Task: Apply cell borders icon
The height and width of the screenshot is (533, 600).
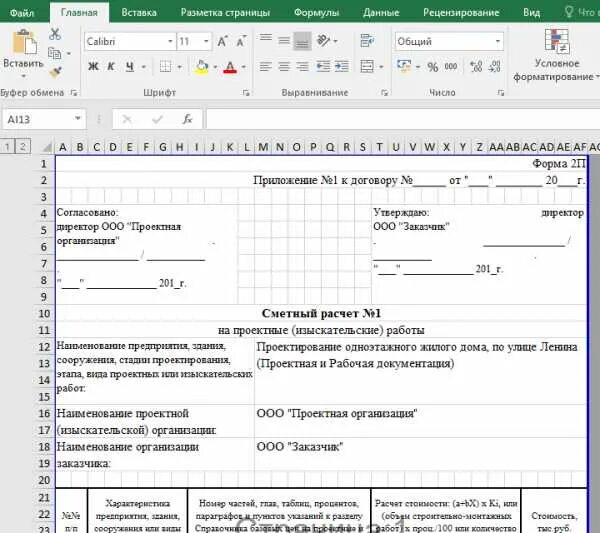Action: pyautogui.click(x=165, y=67)
